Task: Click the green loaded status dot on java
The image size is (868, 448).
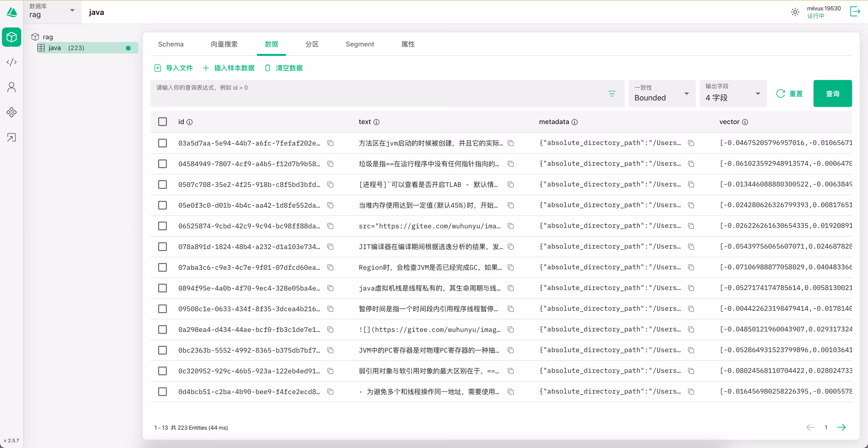Action: coord(128,48)
